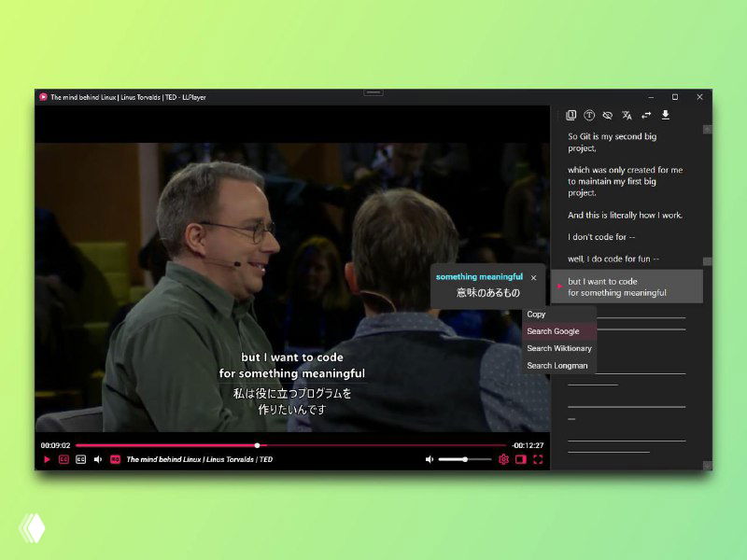Choose Search Google from context menu
The height and width of the screenshot is (560, 747).
[x=553, y=331]
